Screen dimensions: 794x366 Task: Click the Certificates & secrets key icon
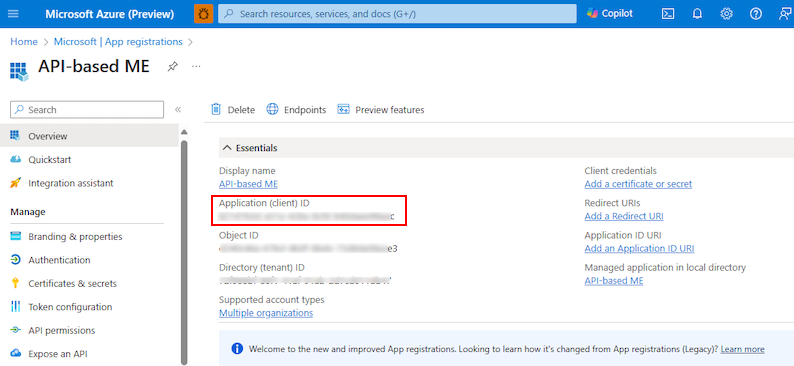click(x=15, y=283)
